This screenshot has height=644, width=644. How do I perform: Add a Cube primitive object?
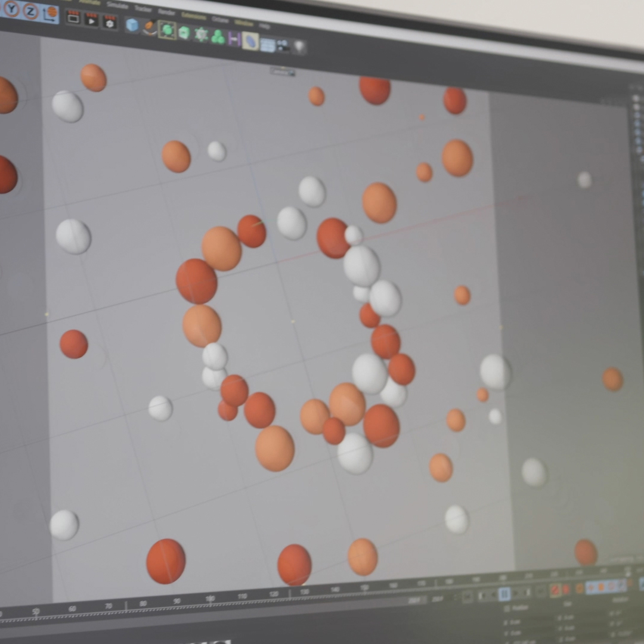pos(132,25)
